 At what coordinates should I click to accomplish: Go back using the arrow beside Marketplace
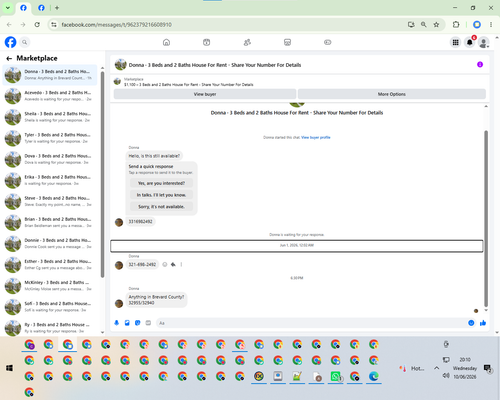click(x=9, y=58)
